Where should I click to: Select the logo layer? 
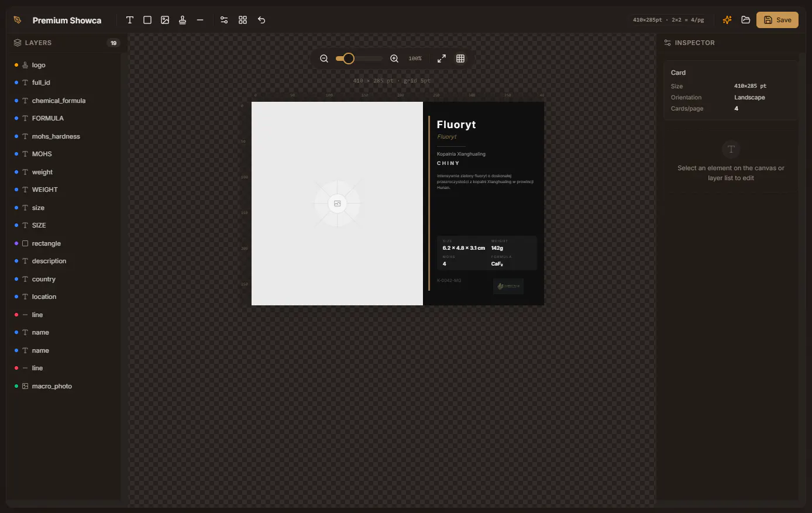coord(64,65)
